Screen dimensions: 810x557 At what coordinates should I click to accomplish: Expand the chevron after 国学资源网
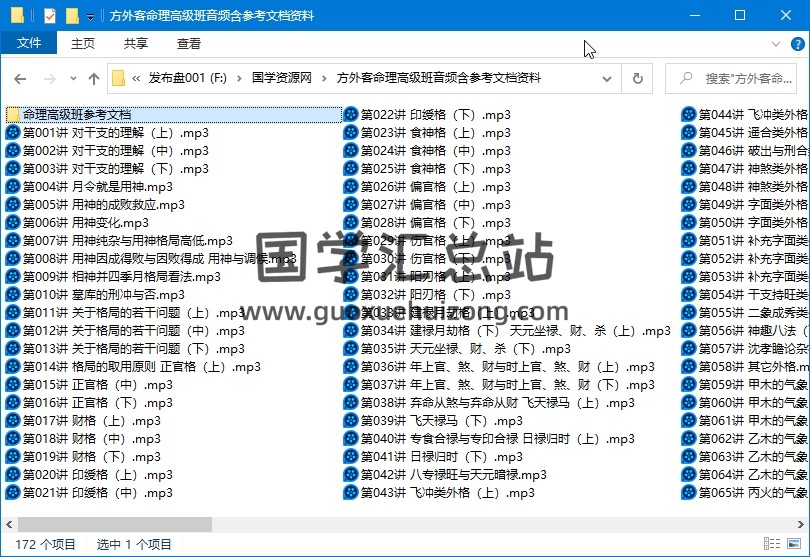(x=324, y=79)
